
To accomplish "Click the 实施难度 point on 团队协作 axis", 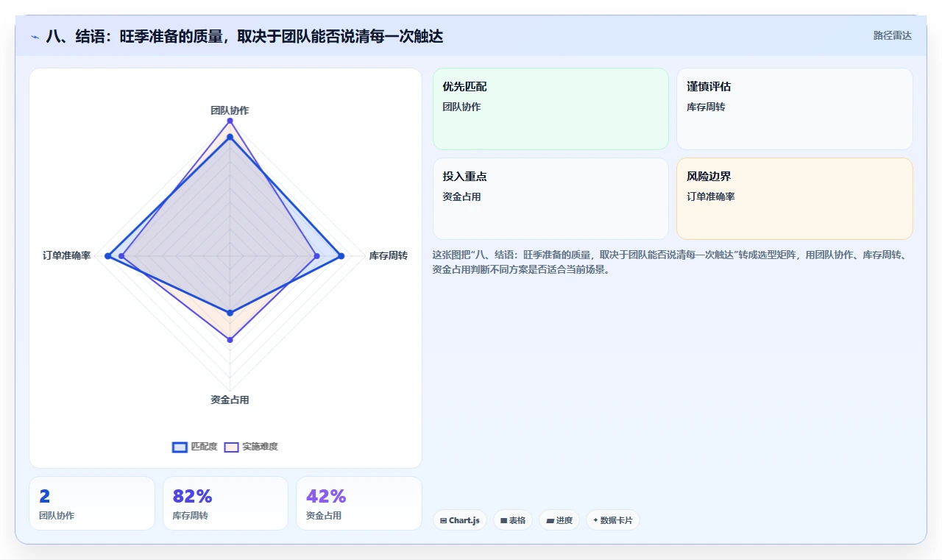I will 230,121.
